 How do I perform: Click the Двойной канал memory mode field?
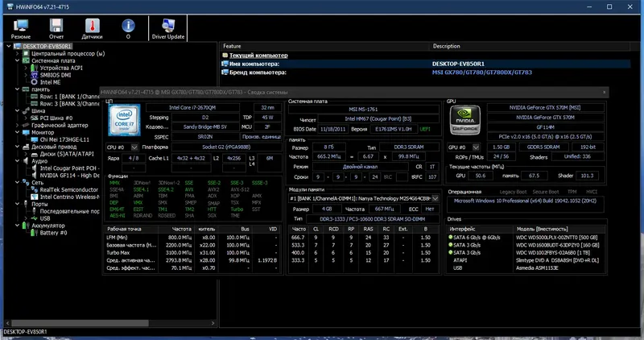point(360,167)
